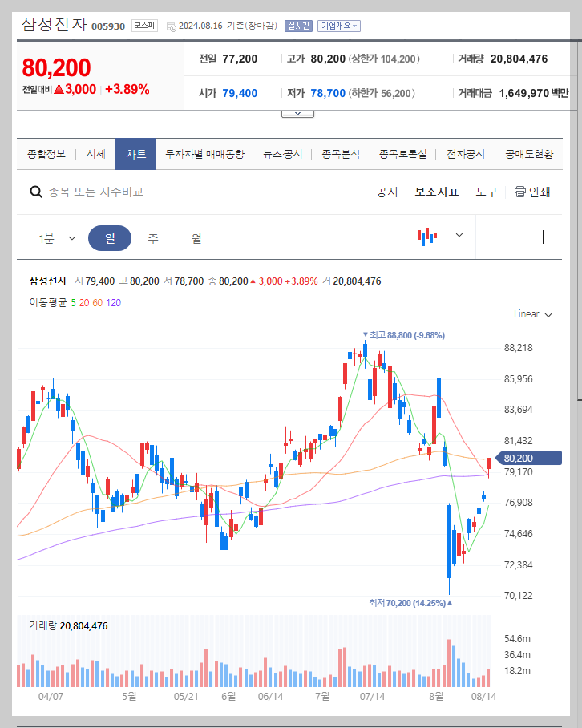
Task: Click the search magnifier icon
Action: coord(36,192)
